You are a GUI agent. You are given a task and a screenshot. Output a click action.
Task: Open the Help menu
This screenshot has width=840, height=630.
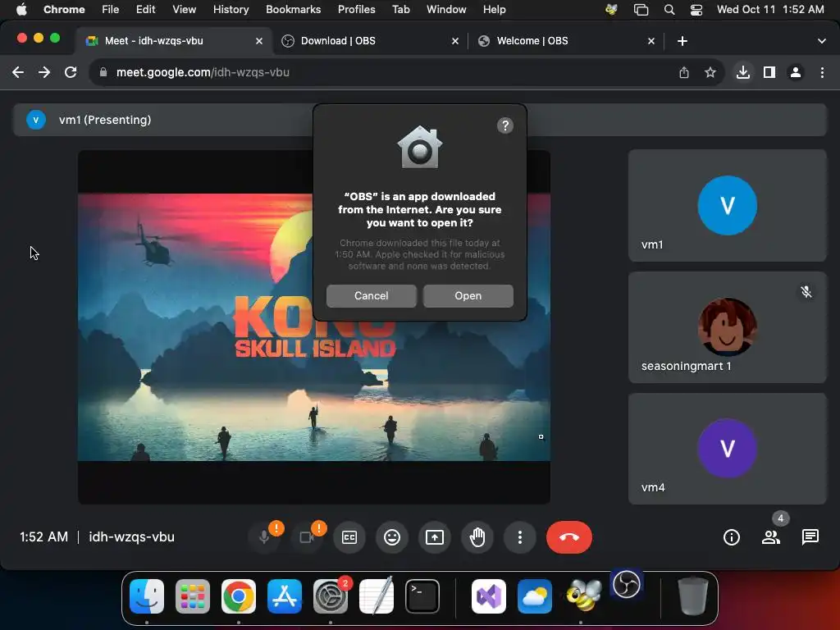494,9
